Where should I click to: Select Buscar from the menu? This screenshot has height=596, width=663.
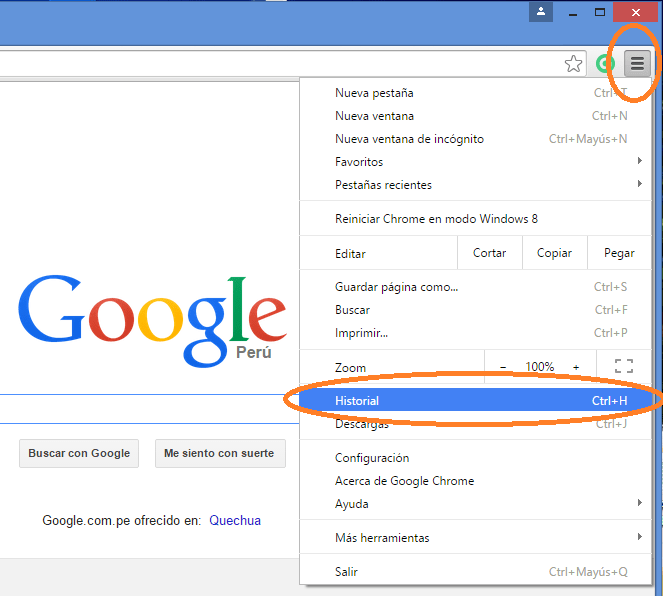[475, 310]
